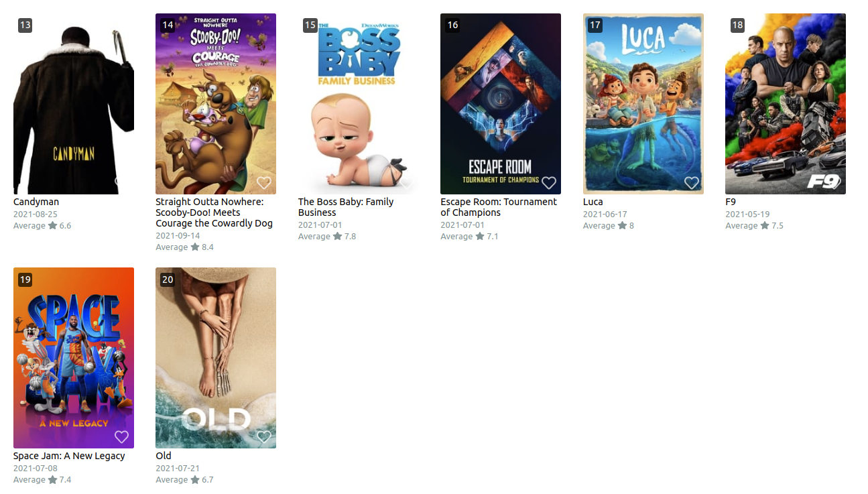Viewport: 868px width, 494px height.
Task: Open the Boss Baby poster image
Action: coord(359,104)
